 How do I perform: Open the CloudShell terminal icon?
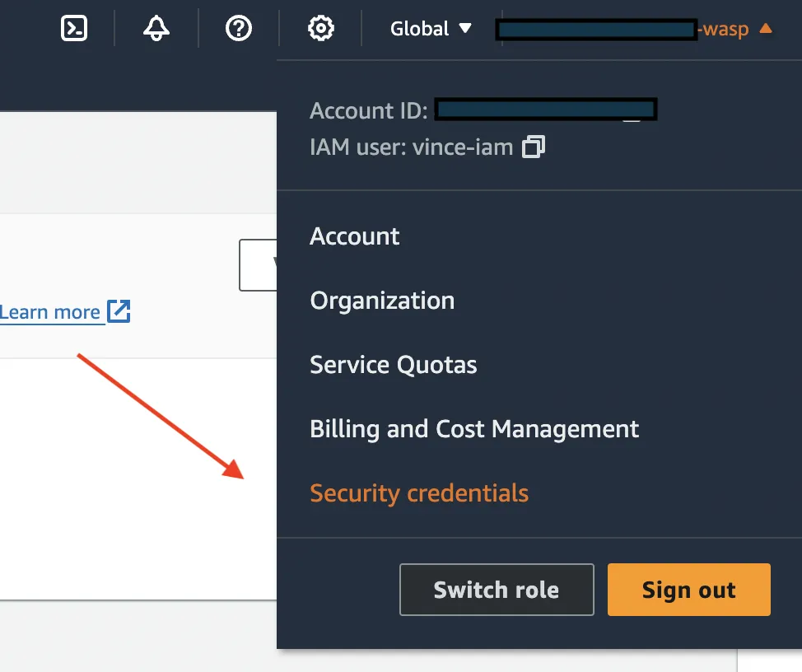point(74,29)
